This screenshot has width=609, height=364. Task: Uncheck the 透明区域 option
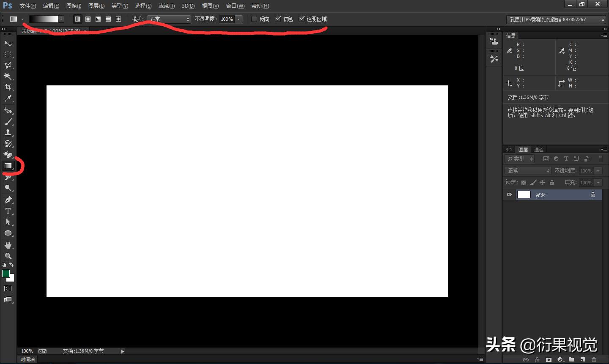(302, 19)
